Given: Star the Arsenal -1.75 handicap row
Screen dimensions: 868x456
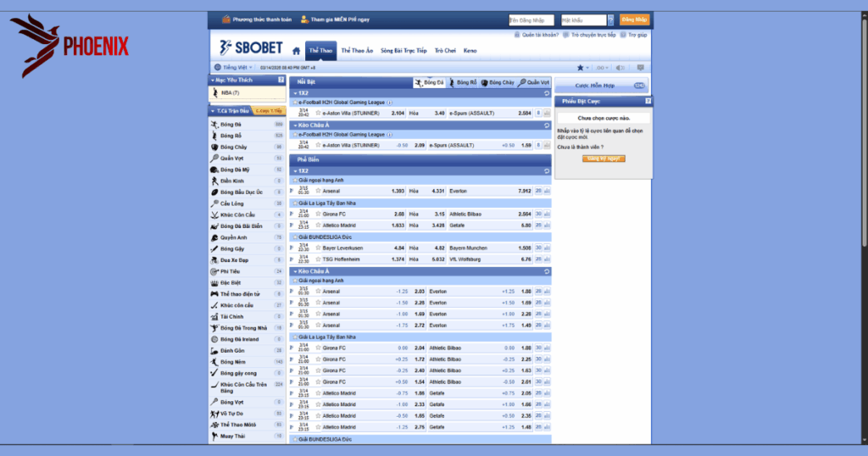Looking at the screenshot, I should pos(318,325).
